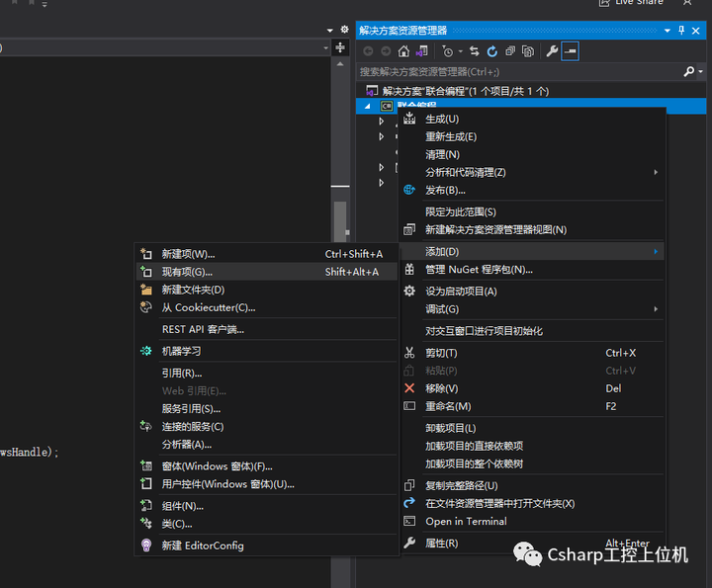
Task: Click the Sync with Active Document icon
Action: [474, 51]
